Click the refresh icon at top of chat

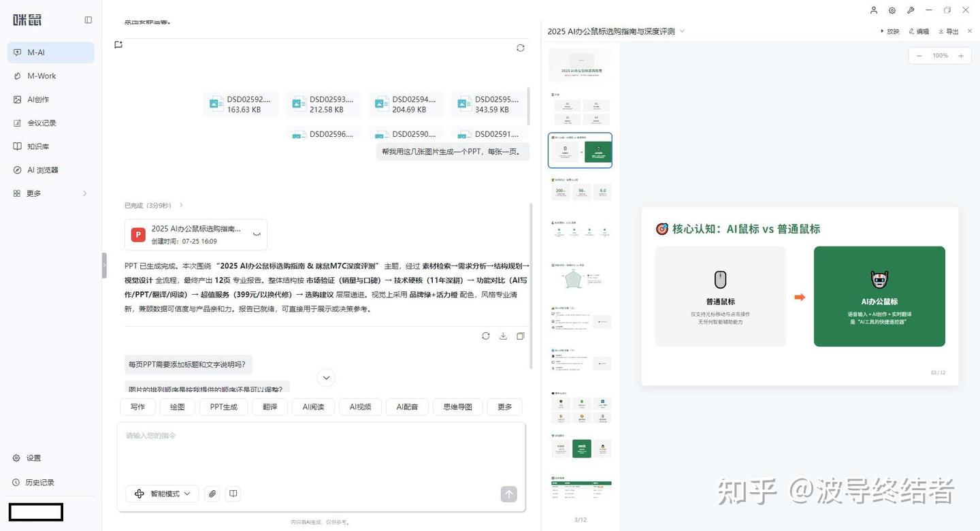[x=521, y=48]
